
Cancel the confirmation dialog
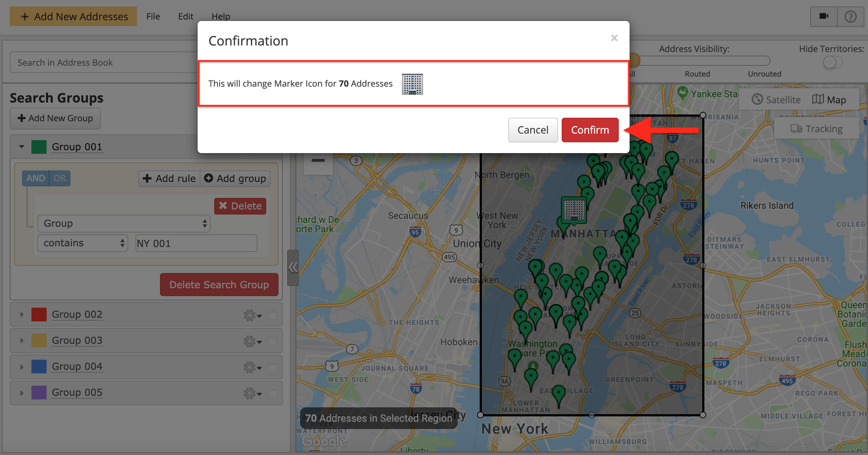coord(532,130)
